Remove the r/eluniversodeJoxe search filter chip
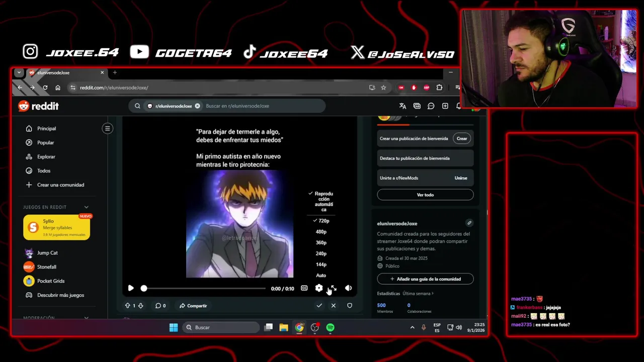Screen dimensions: 644x362 pos(197,106)
